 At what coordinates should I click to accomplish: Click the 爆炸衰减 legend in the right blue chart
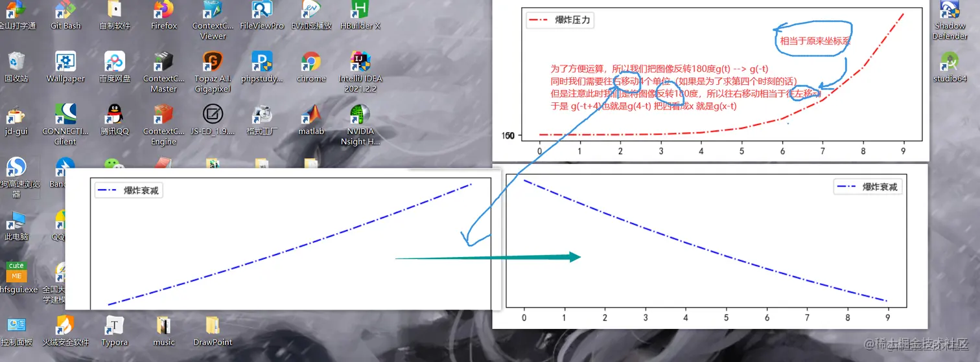click(x=880, y=187)
